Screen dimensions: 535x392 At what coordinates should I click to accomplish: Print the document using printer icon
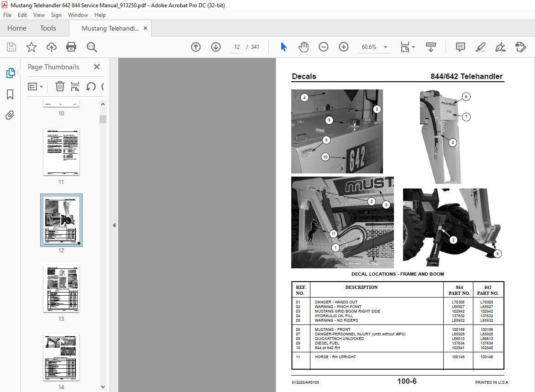tap(71, 47)
